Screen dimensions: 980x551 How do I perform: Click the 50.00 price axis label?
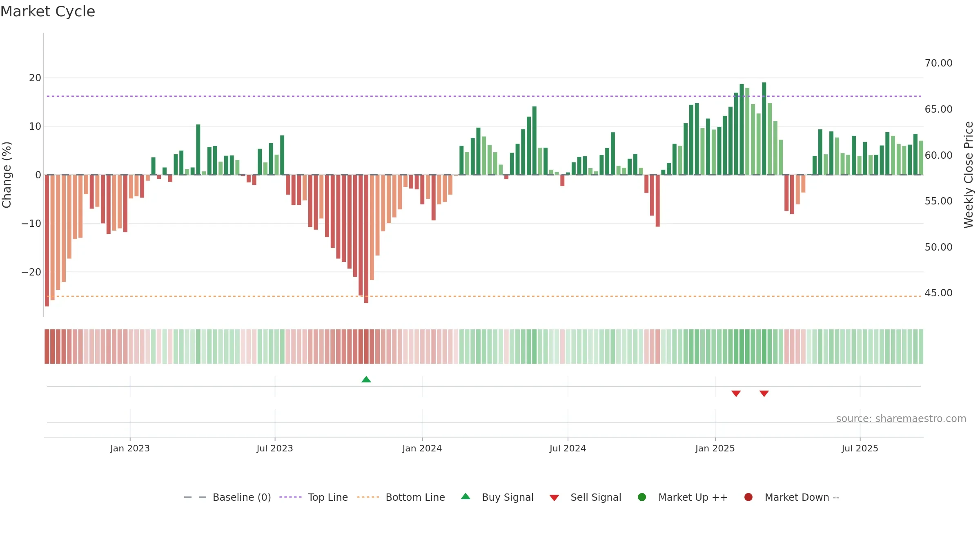pyautogui.click(x=938, y=247)
